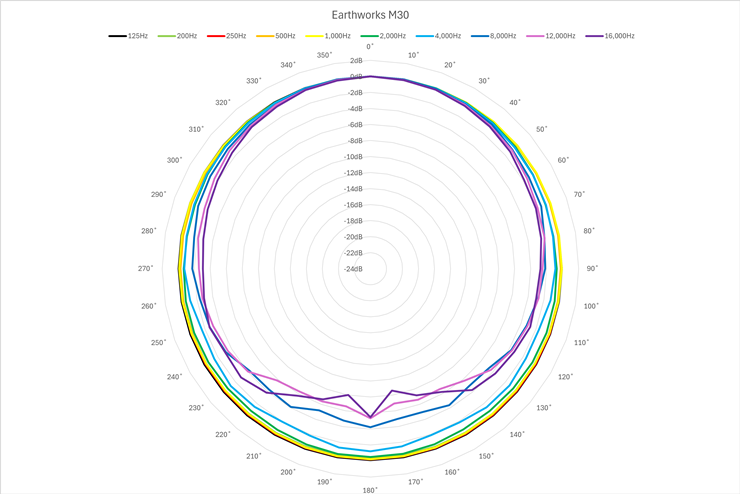Click the 250Hz legend entry
The width and height of the screenshot is (740, 494).
(x=227, y=36)
